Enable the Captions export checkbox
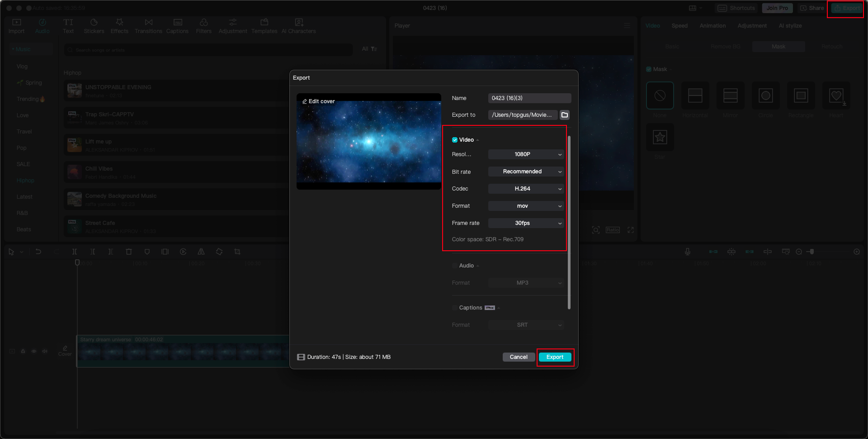The height and width of the screenshot is (439, 868). [455, 308]
